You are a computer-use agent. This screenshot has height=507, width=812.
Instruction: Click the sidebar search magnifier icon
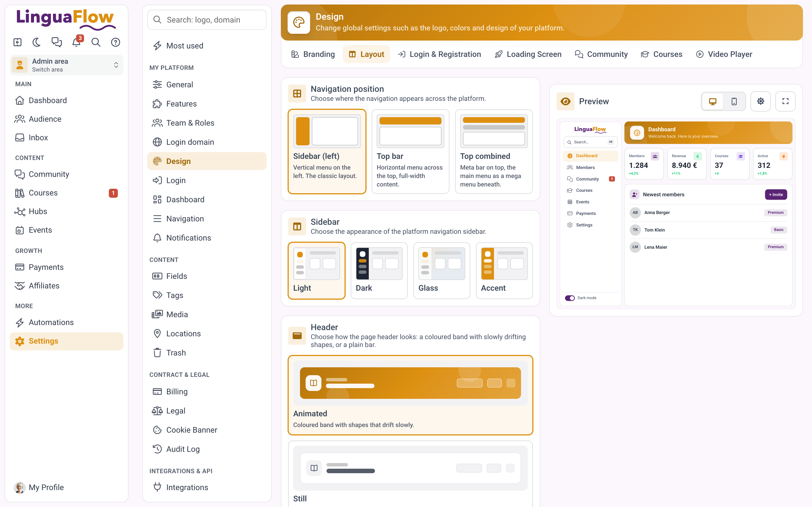pyautogui.click(x=96, y=42)
